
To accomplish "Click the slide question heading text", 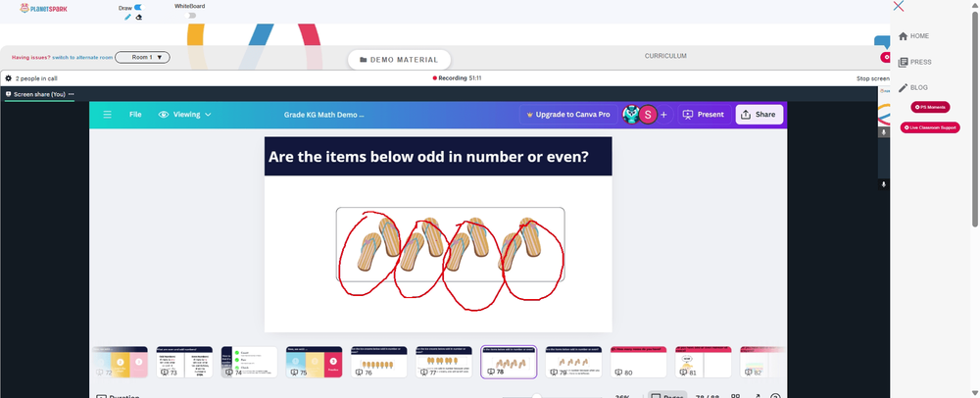I will (x=428, y=156).
